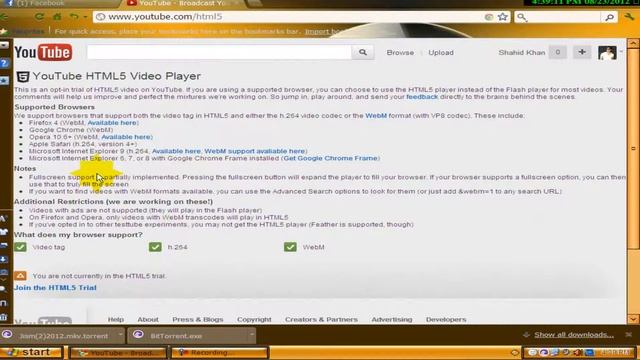Viewport: 640px width, 360px height.
Task: Click Get Google Chrome Frame link
Action: pyautogui.click(x=331, y=158)
